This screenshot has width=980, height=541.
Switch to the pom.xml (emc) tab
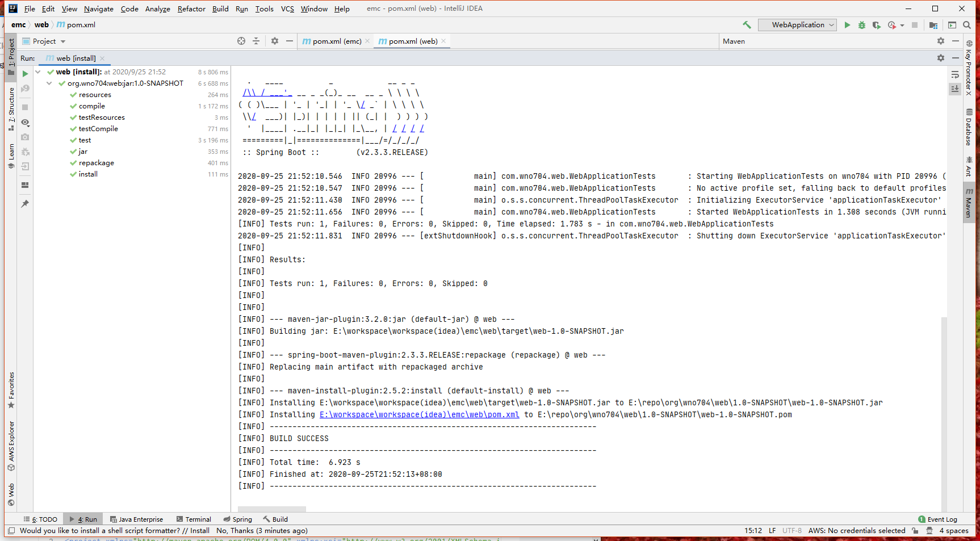(x=336, y=41)
